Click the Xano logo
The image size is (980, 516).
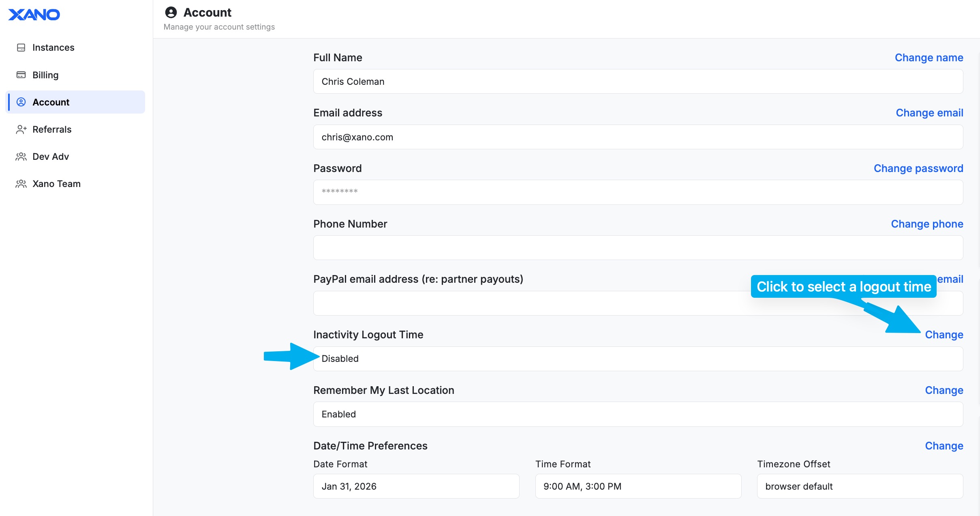34,15
